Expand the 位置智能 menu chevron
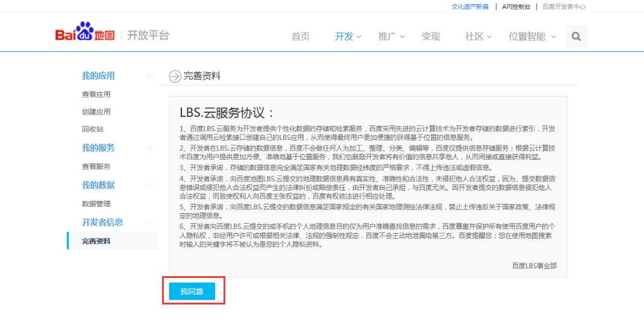This screenshot has width=644, height=331. point(553,37)
